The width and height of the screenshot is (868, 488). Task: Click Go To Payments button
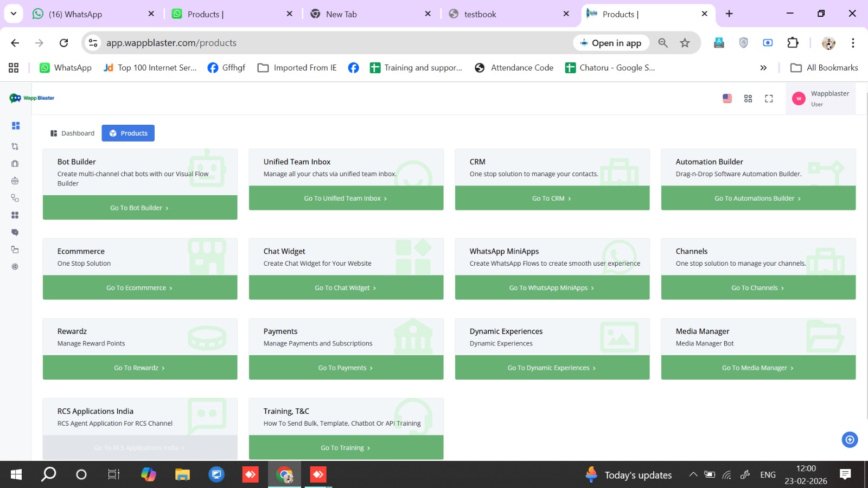pos(346,368)
